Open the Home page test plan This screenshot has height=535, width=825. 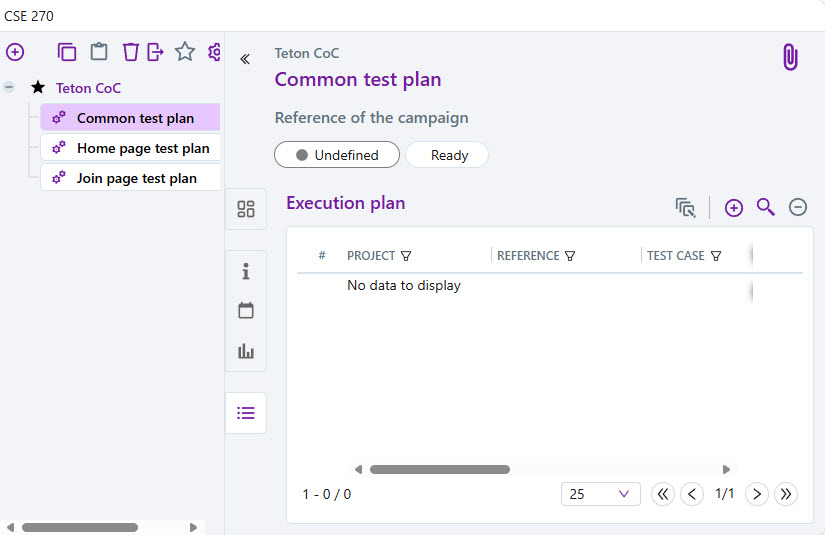(x=143, y=148)
